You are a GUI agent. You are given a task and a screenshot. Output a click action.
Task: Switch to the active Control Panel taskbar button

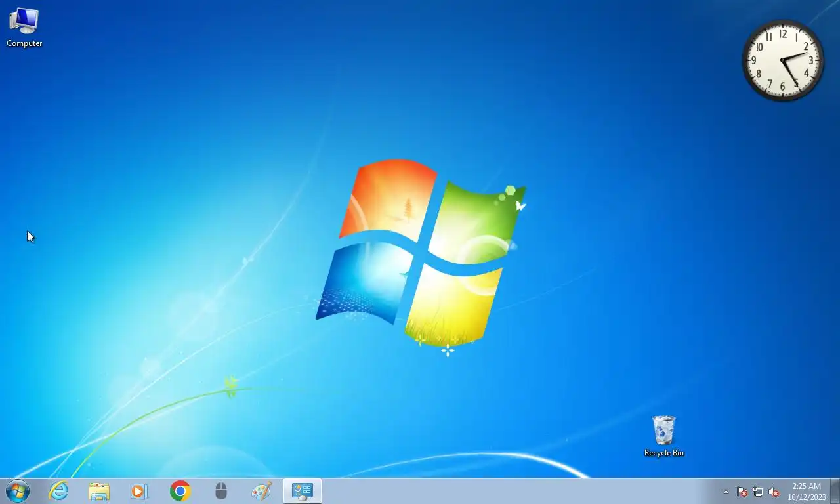[x=303, y=491]
